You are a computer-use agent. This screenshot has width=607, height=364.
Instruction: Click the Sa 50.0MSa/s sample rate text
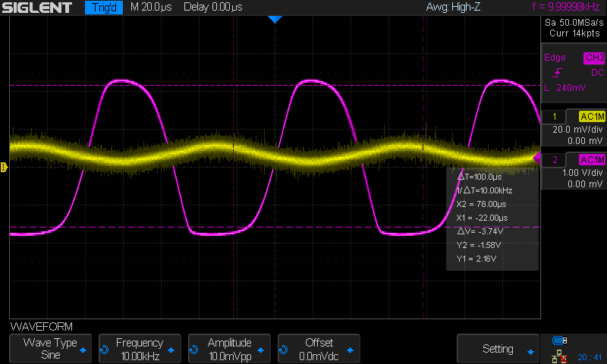[574, 23]
